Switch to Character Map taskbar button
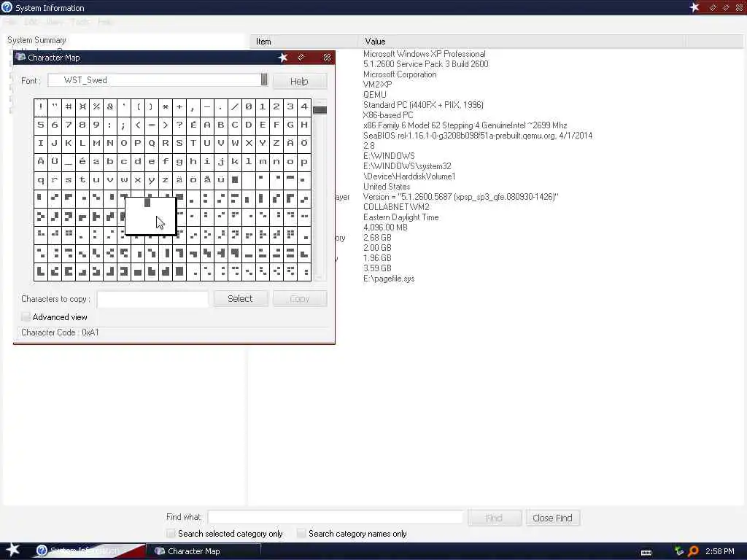This screenshot has width=747, height=560. 203,551
